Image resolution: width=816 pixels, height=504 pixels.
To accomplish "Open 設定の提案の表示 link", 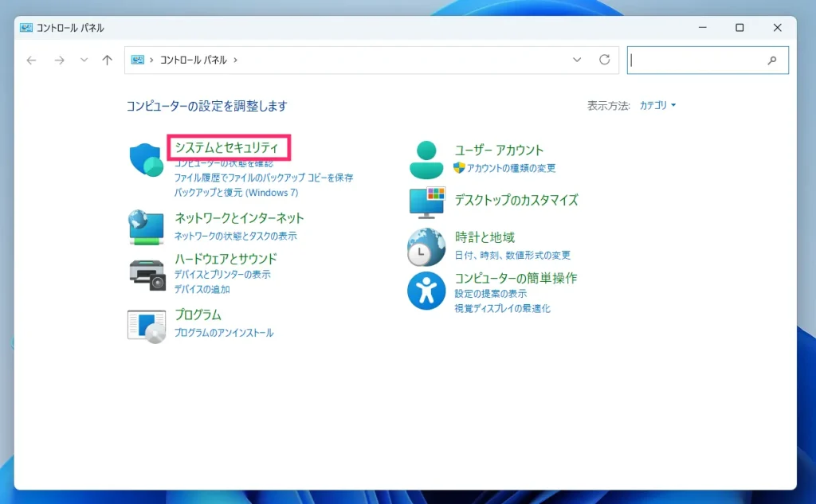I will click(x=491, y=294).
